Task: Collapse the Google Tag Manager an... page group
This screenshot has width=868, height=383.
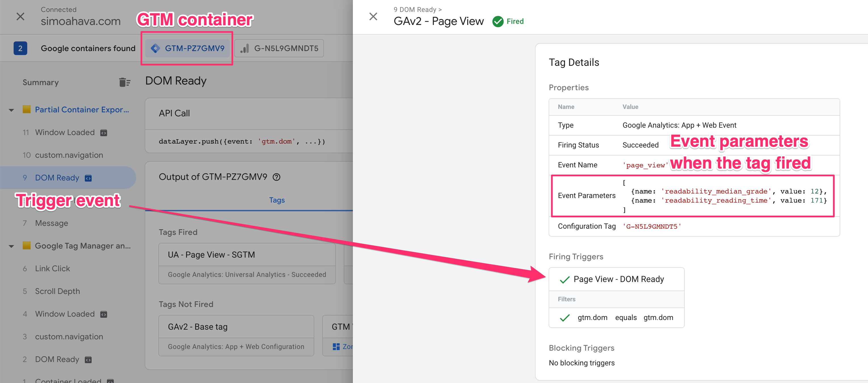Action: click(11, 246)
